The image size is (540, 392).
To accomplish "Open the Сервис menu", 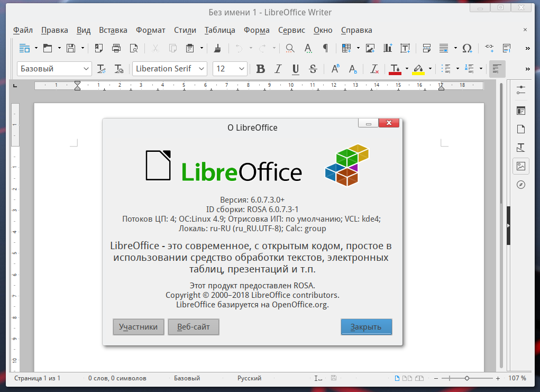I will tap(291, 30).
